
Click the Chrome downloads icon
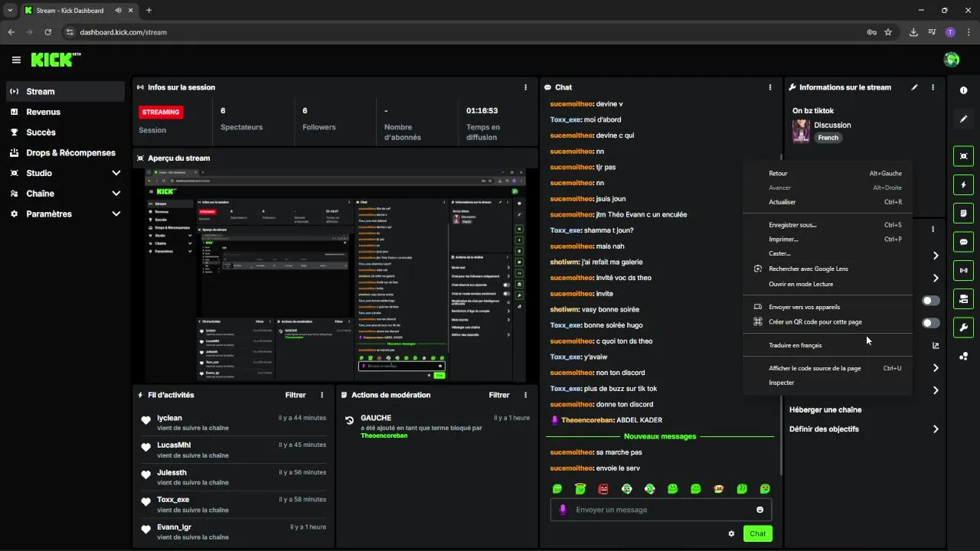click(913, 32)
